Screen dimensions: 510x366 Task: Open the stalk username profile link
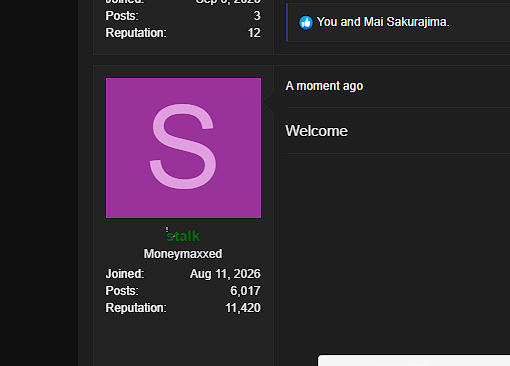183,236
